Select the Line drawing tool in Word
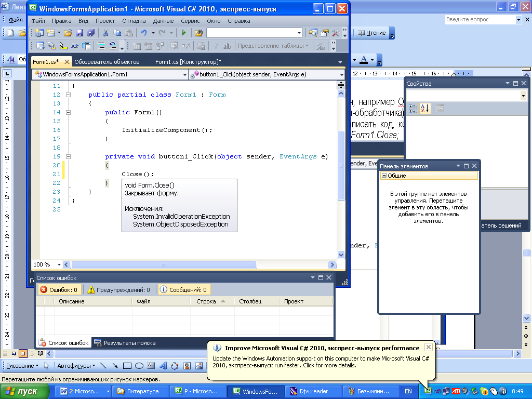 [x=103, y=366]
